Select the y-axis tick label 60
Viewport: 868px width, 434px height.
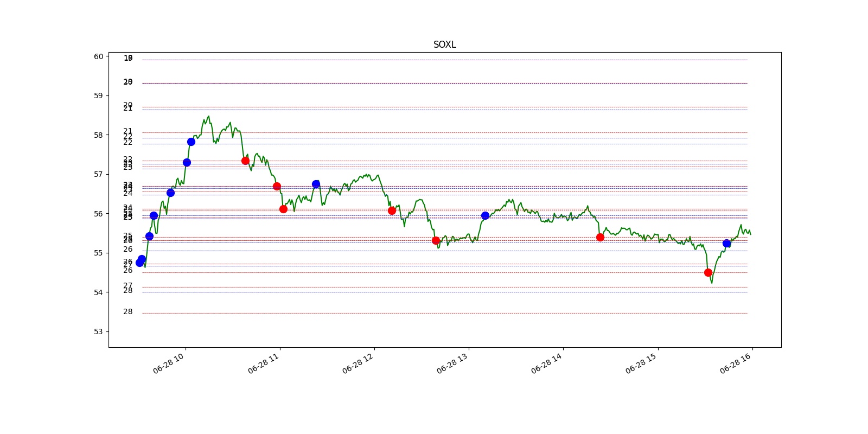click(98, 56)
